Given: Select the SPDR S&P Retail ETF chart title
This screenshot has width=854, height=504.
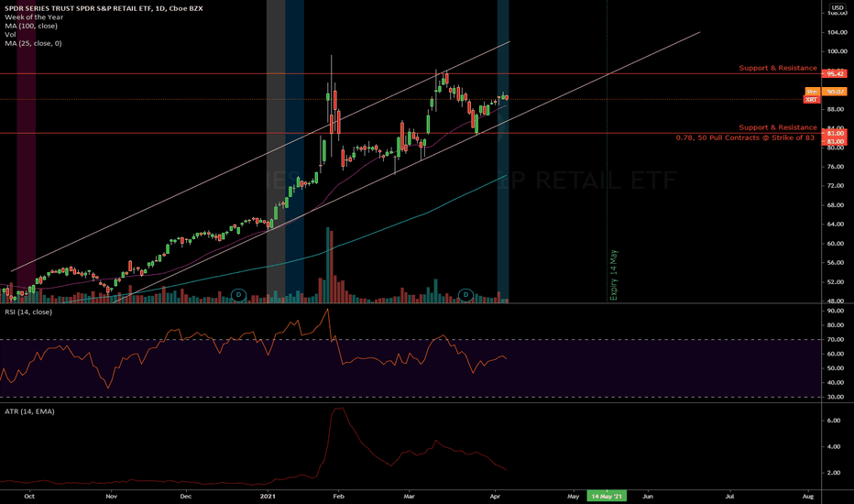Looking at the screenshot, I should coord(104,8).
